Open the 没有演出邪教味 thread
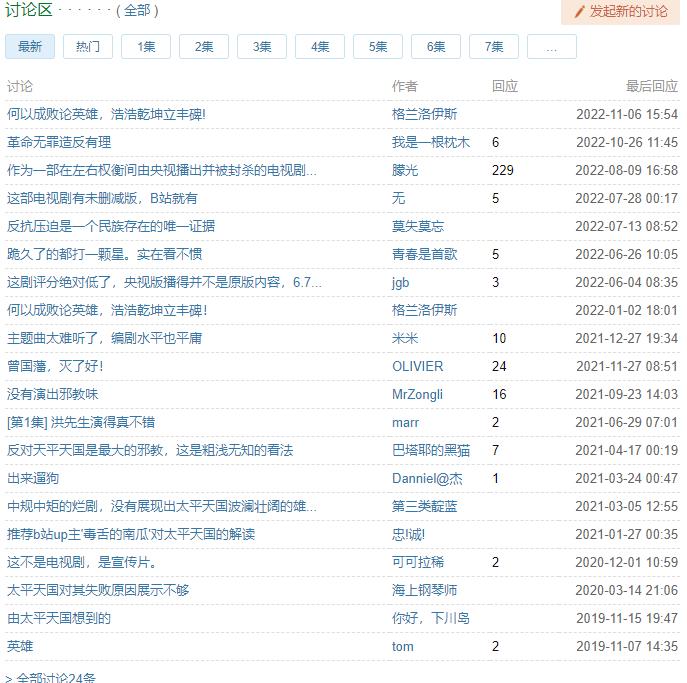687x683 pixels. (x=53, y=395)
